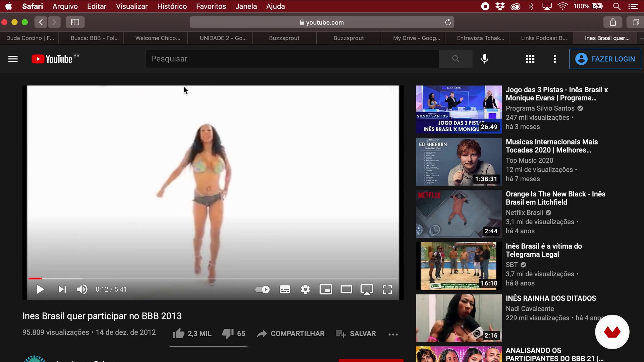This screenshot has width=644, height=362.
Task: Open the Visualizar menu
Action: point(132,6)
